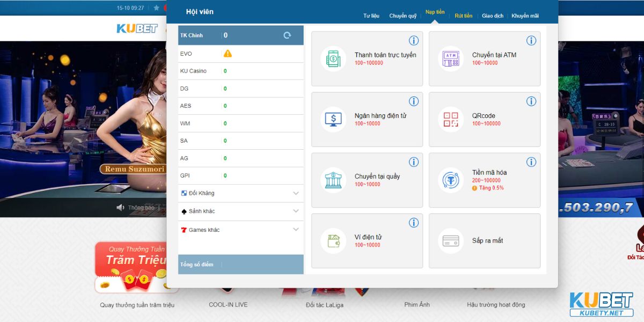Click the speaker icon beside Thông báo
Viewport: 644px width, 322px height.
click(x=120, y=208)
